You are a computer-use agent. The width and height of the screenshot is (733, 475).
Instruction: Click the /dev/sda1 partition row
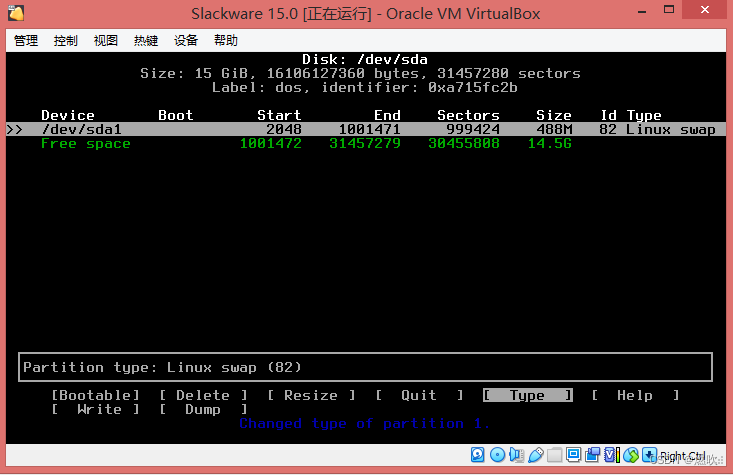click(366, 130)
